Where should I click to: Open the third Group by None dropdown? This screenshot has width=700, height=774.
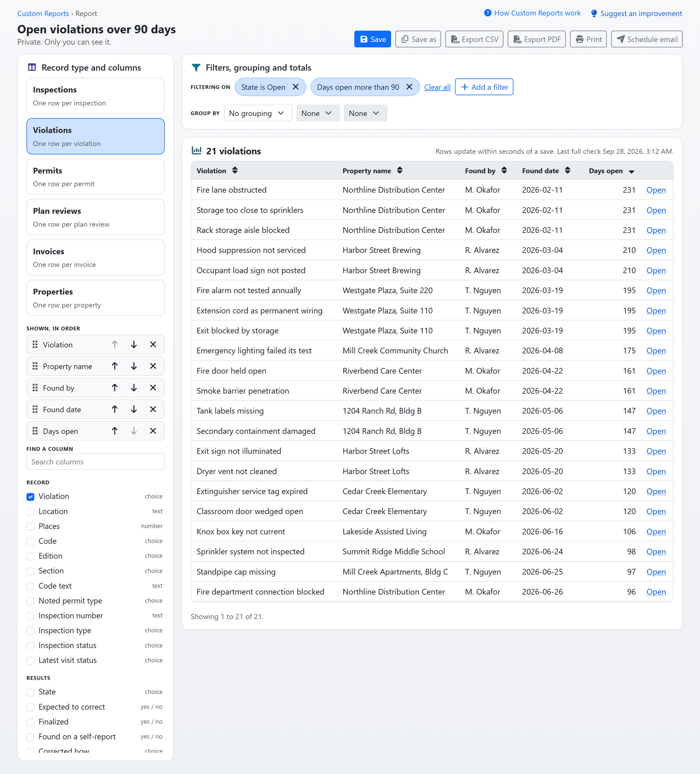[365, 113]
